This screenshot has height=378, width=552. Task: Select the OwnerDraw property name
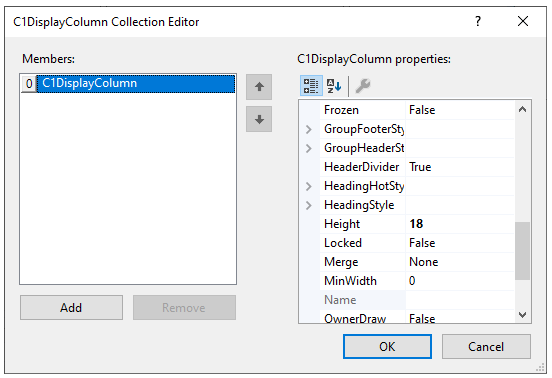tap(355, 319)
